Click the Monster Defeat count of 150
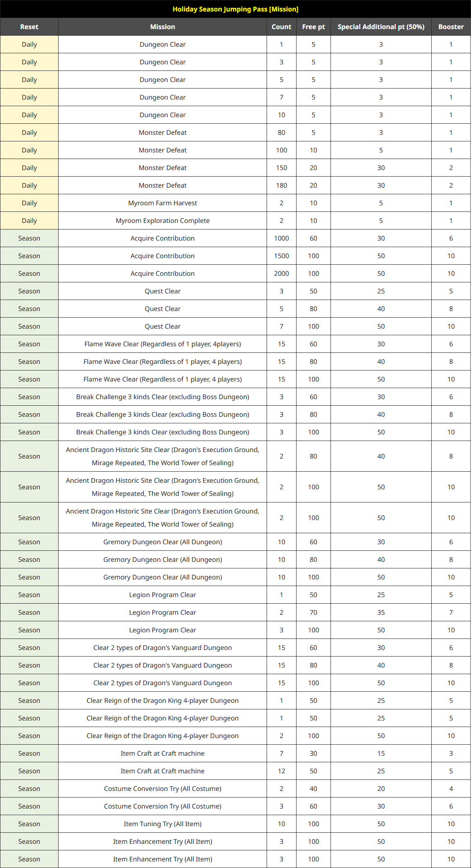 281,168
